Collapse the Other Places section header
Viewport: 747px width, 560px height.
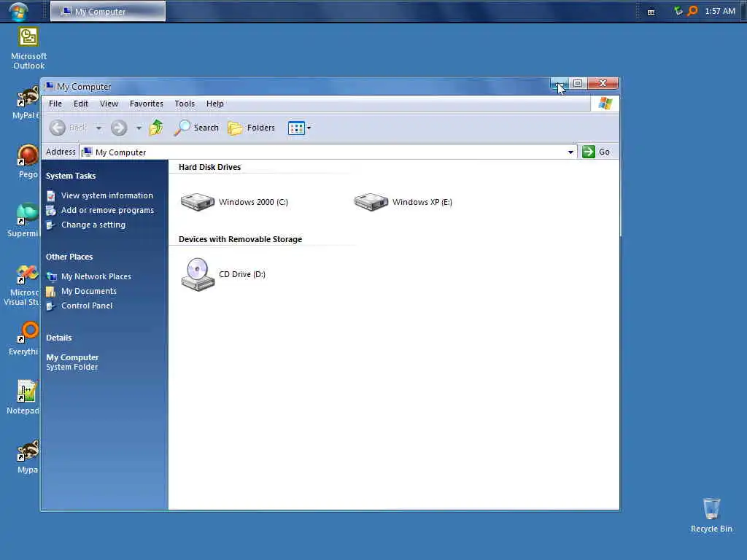[69, 257]
